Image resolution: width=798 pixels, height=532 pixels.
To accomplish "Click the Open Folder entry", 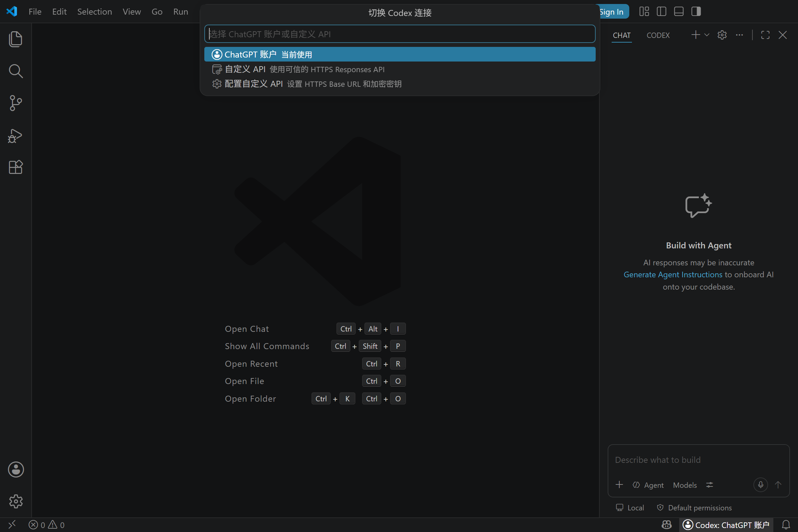I will click(x=250, y=399).
